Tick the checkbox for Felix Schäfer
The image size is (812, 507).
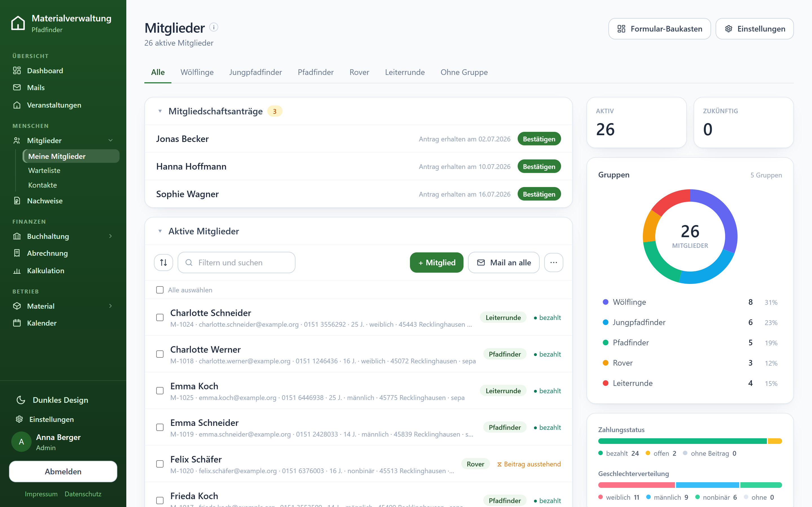point(160,464)
